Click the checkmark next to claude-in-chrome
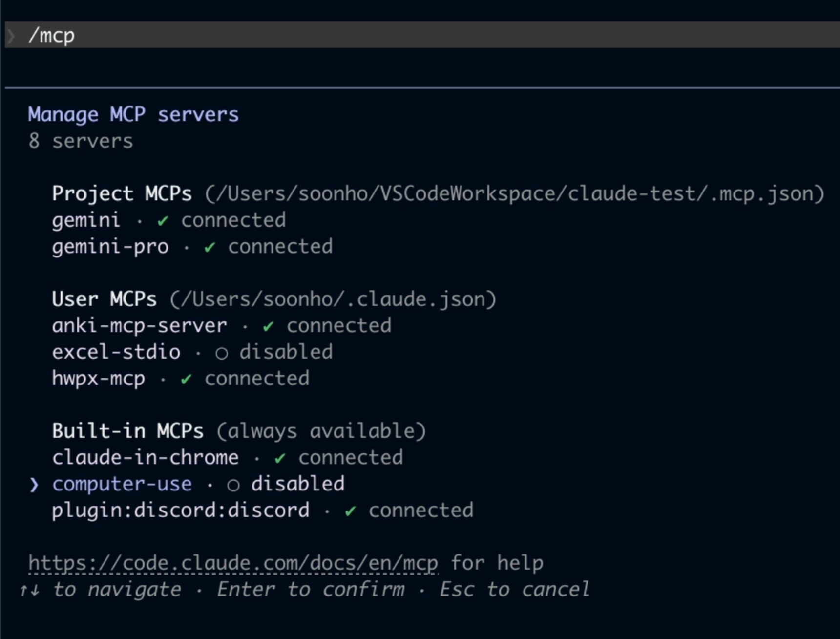 tap(280, 458)
